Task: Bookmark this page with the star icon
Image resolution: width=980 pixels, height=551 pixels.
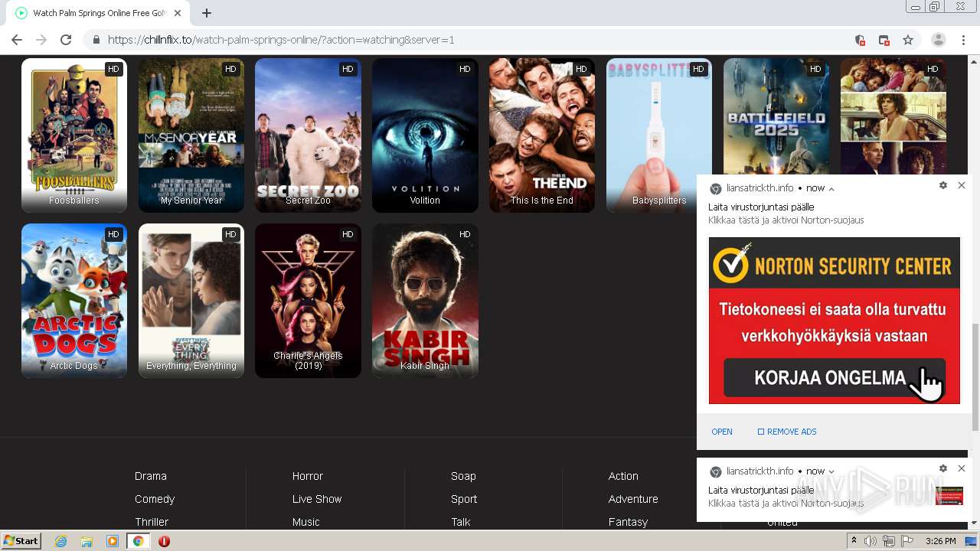Action: coord(908,40)
